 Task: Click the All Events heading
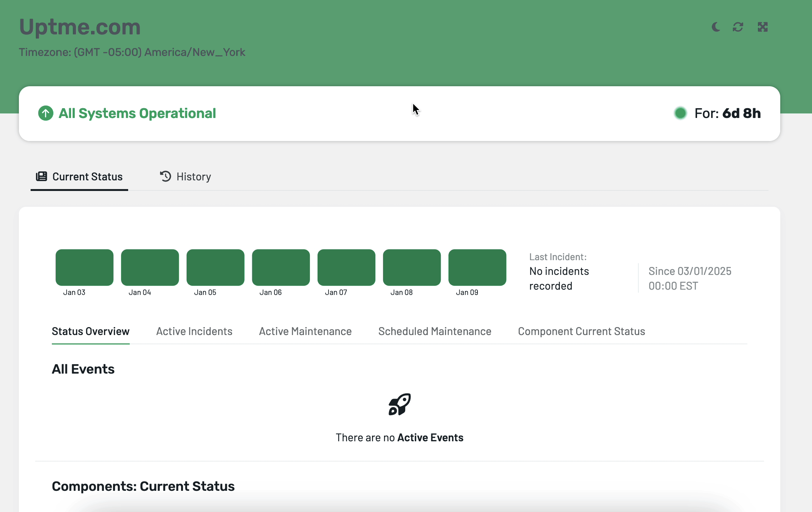pos(83,369)
